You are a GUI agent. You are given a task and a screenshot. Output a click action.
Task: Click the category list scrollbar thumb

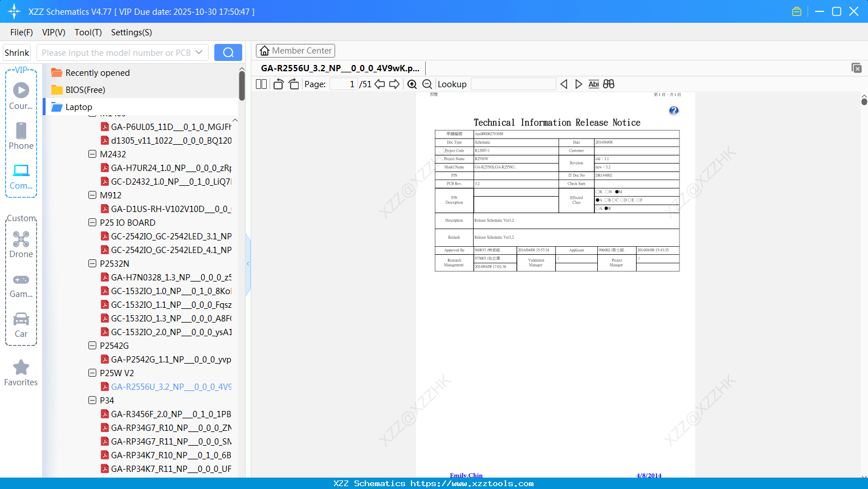[242, 86]
